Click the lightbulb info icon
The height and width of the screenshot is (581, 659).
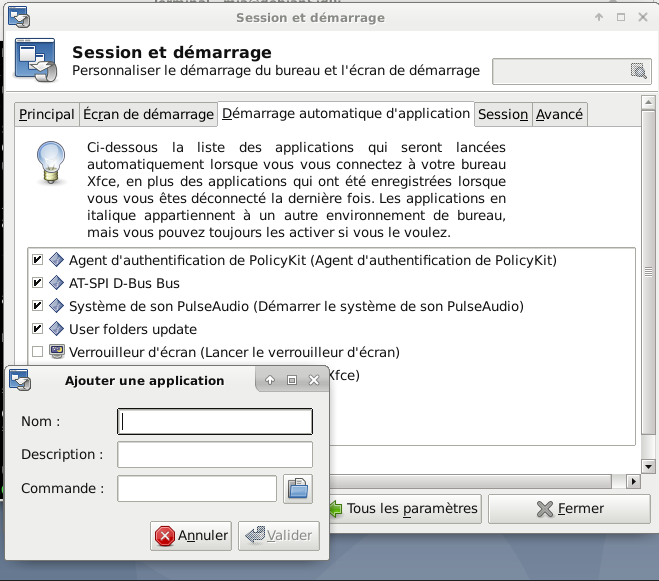(x=50, y=161)
